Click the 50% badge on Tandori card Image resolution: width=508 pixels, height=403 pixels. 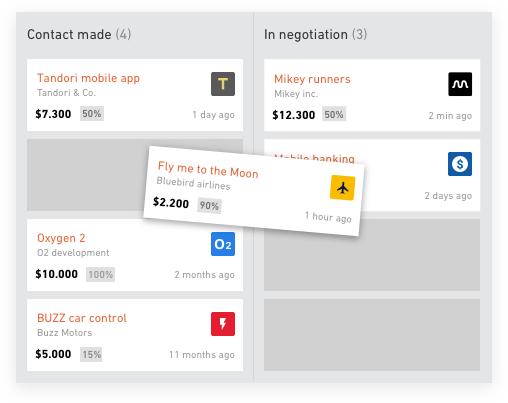pos(92,114)
